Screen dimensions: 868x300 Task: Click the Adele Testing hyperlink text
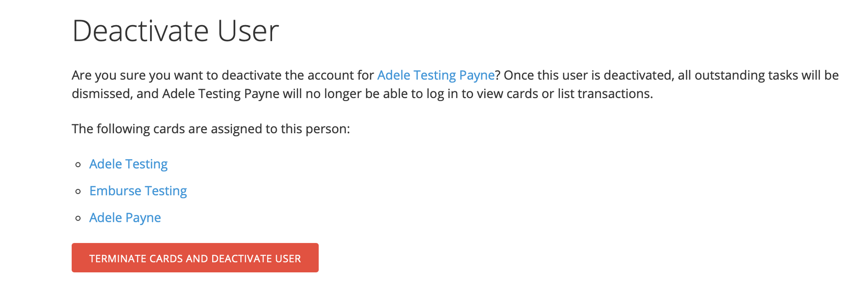128,164
